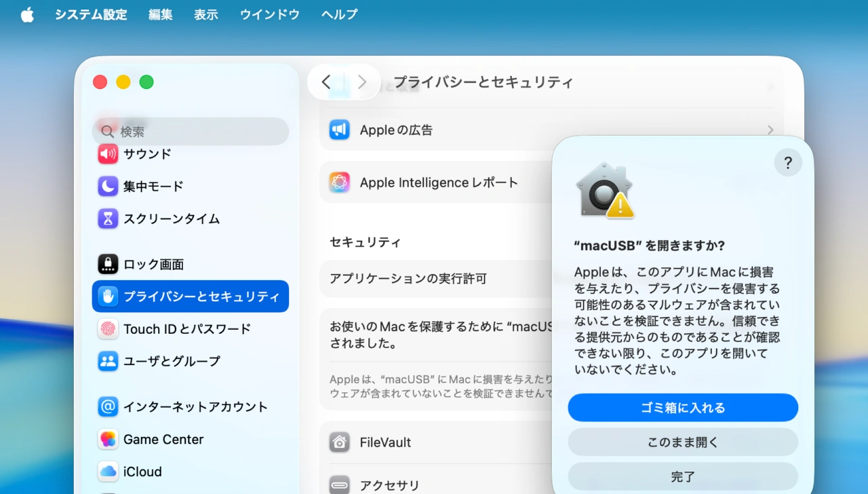Open the ウインドウ menu

tap(269, 14)
